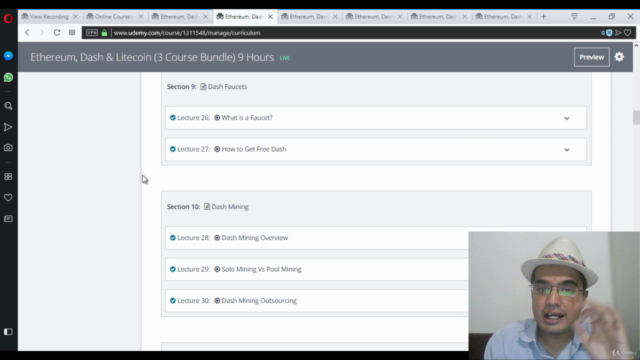Screen dimensions: 640x360
Task: Open snapshot camera icon in sidebar
Action: (x=8, y=148)
